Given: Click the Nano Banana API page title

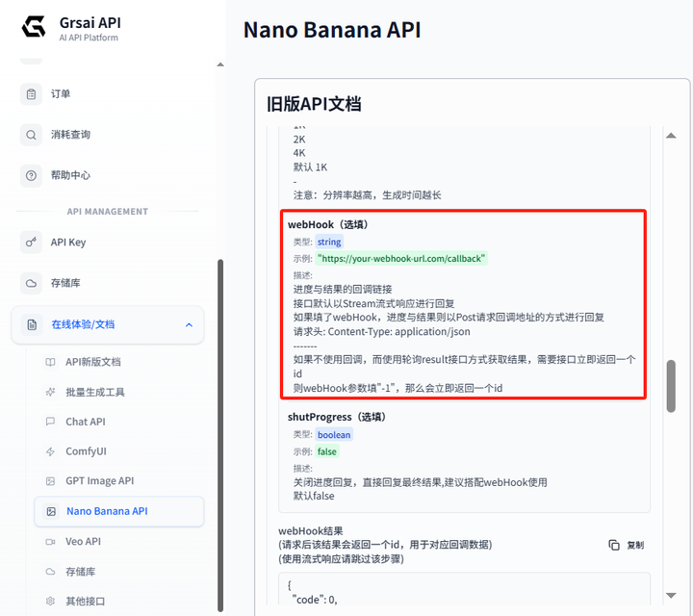Looking at the screenshot, I should pos(332,30).
